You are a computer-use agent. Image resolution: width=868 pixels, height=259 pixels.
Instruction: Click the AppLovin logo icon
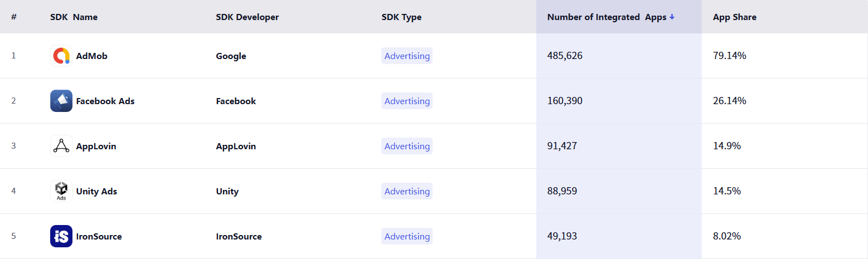[x=61, y=146]
